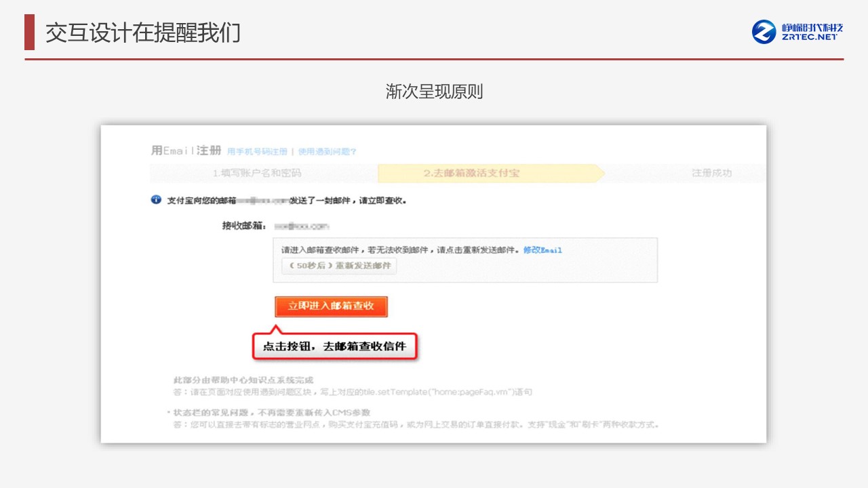Click the 用Email注册 heading
Viewport: 868px width, 488px height.
pos(186,150)
